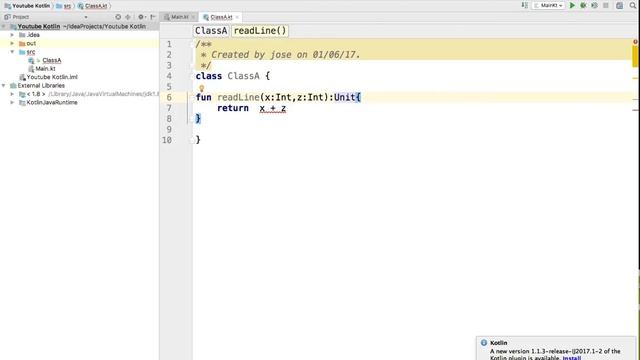Viewport: 640px width, 360px height.
Task: Click the Project panel title label
Action: coord(20,17)
